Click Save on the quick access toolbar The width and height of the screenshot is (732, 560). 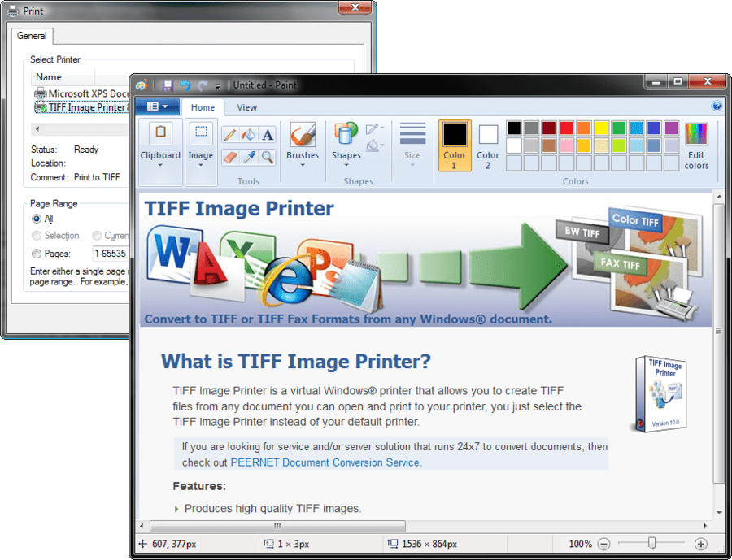[168, 85]
